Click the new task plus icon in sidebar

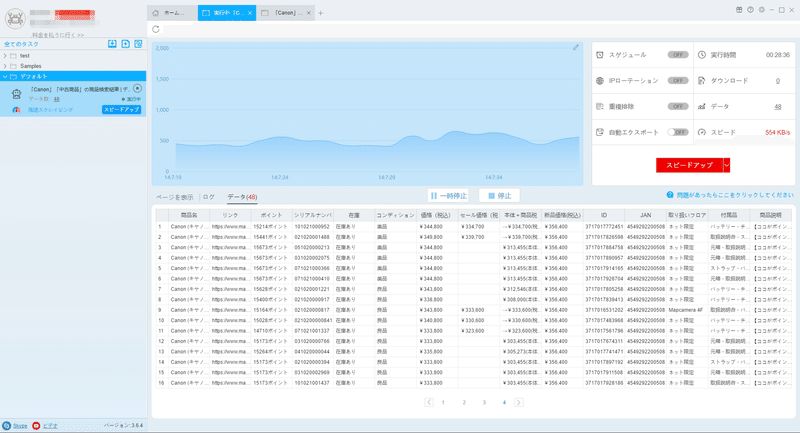(126, 44)
